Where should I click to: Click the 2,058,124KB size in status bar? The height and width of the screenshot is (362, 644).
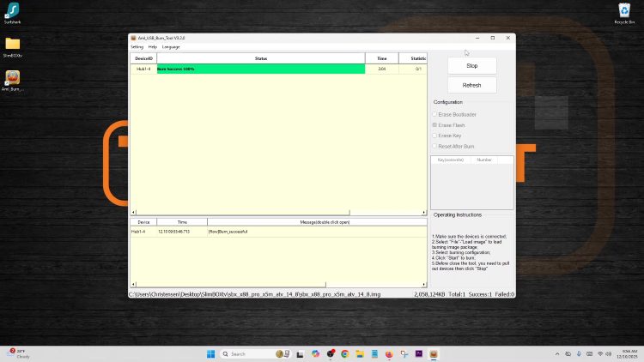pos(429,294)
